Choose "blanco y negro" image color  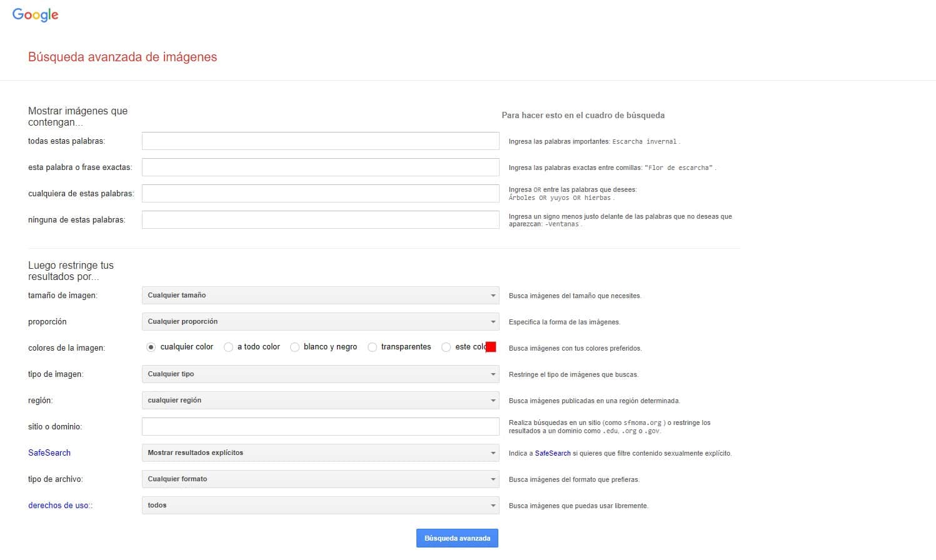294,347
